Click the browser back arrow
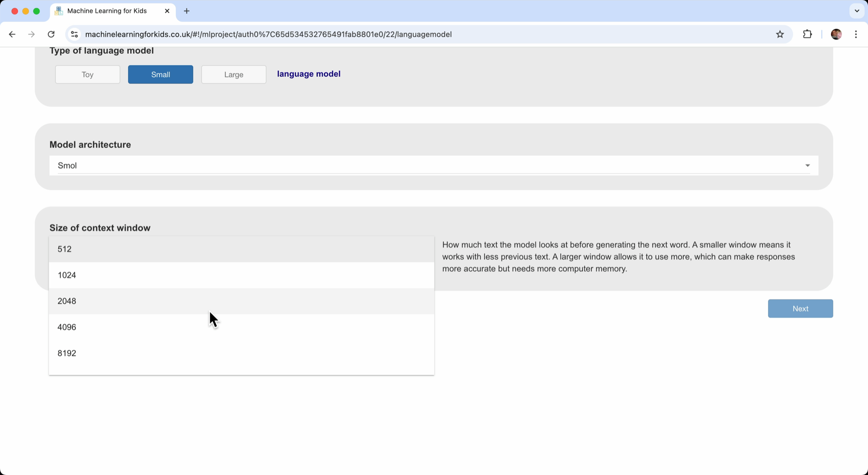The height and width of the screenshot is (475, 868). tap(12, 34)
